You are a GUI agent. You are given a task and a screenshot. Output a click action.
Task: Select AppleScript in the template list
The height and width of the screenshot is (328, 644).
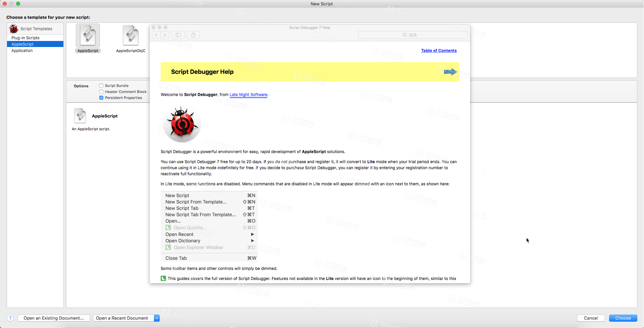[35, 44]
